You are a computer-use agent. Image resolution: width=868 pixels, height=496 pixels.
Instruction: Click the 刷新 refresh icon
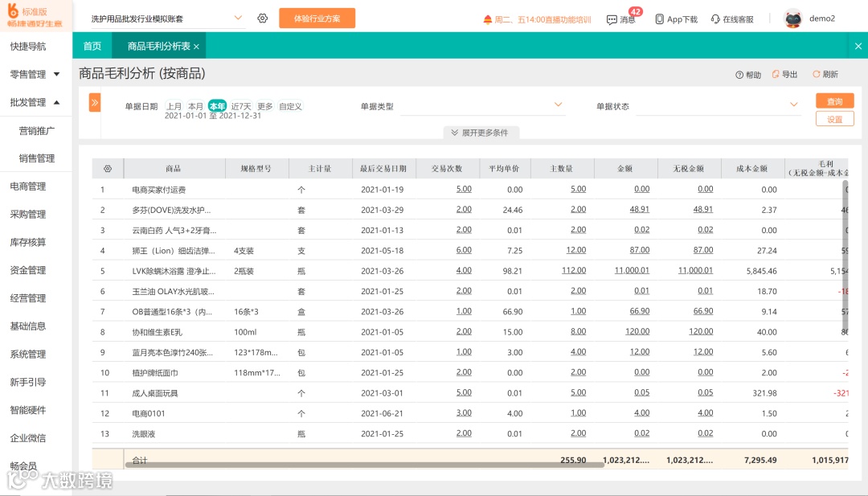click(816, 74)
